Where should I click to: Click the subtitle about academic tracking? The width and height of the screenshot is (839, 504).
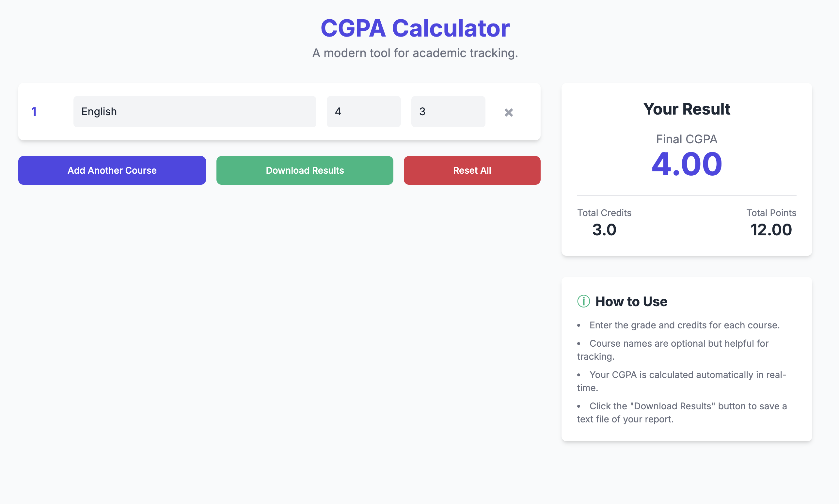point(415,53)
